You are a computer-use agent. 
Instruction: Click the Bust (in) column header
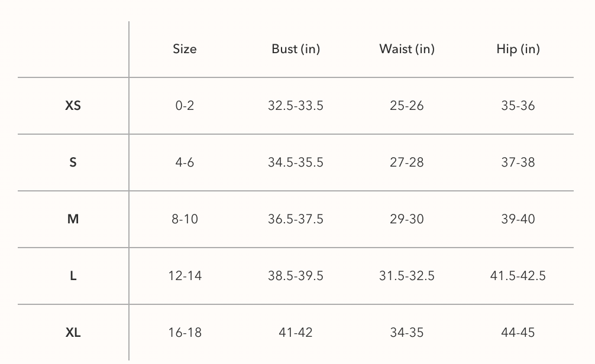296,49
